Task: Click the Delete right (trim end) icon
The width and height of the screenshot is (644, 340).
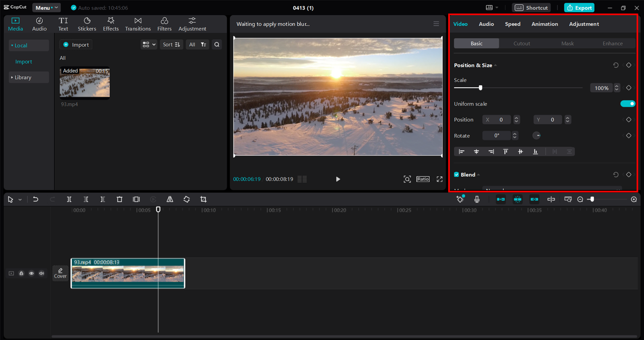Action: 103,199
